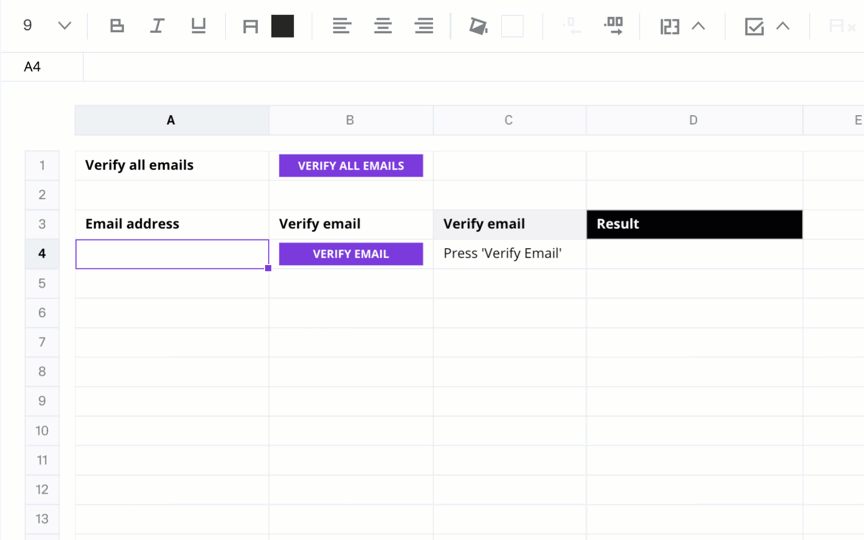Select row 9 header
Screen dimensions: 864x540
click(x=42, y=401)
